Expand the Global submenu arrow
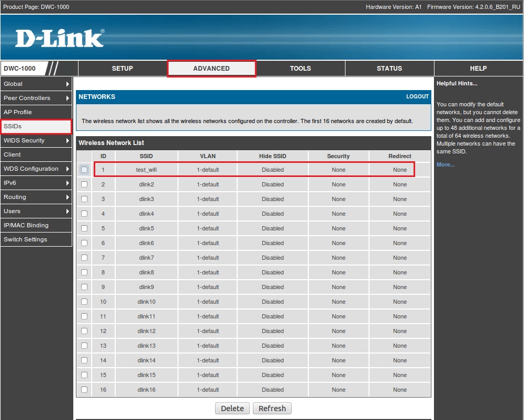This screenshot has height=420, width=524. [68, 84]
